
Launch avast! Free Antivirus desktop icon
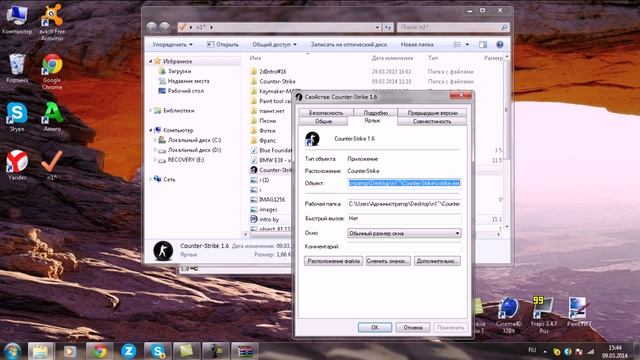[x=52, y=22]
